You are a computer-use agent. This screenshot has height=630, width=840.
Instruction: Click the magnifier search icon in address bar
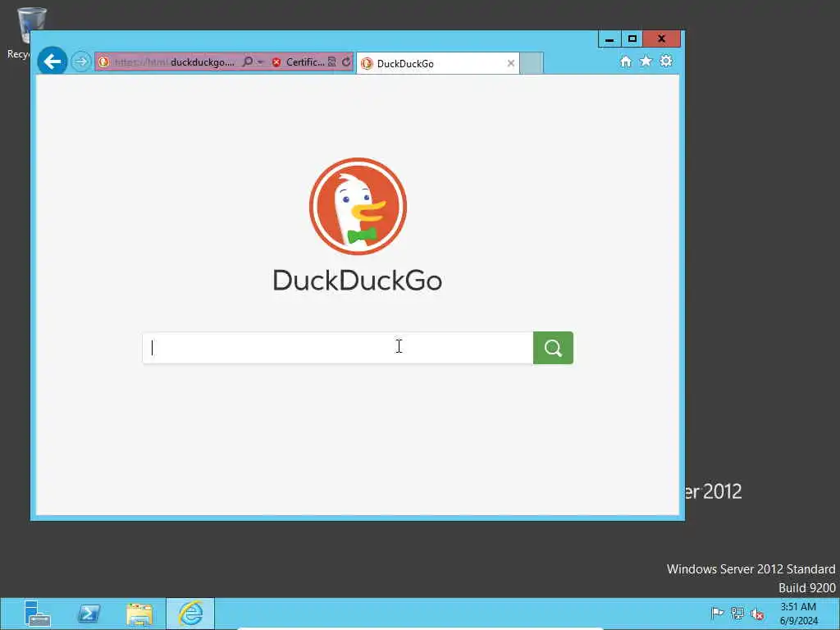point(248,62)
